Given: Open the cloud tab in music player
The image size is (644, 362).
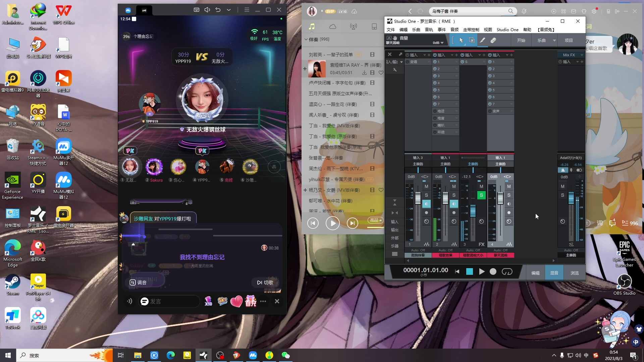Looking at the screenshot, I should tap(333, 26).
